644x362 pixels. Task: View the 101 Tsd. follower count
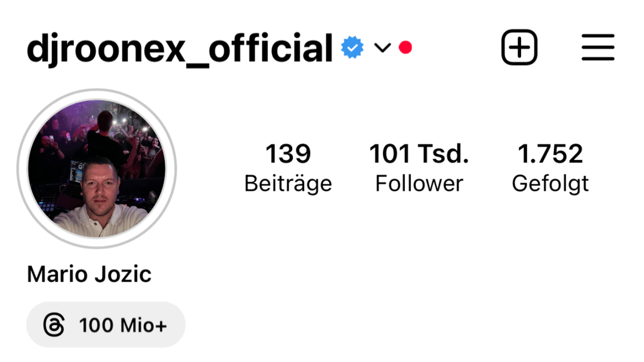click(x=419, y=154)
